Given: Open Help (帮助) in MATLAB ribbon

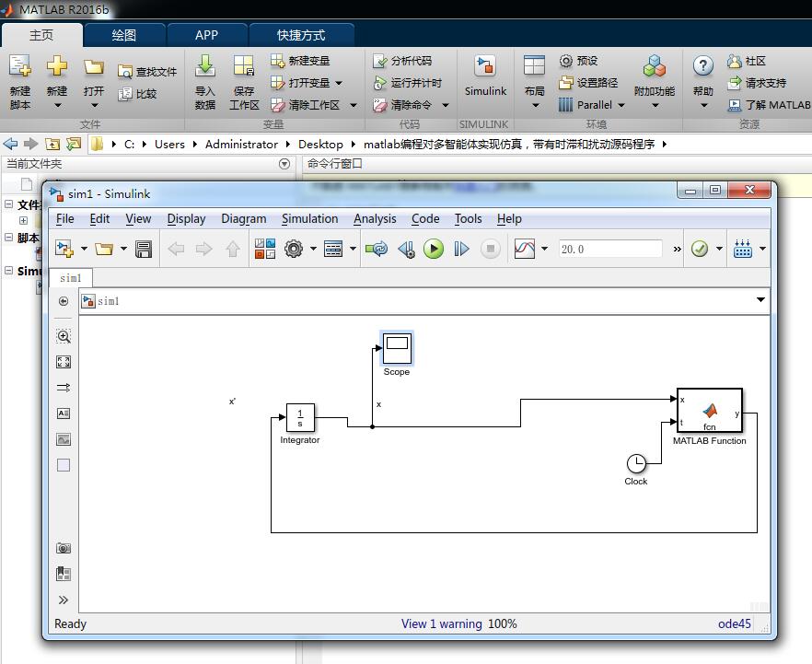Looking at the screenshot, I should coord(702,82).
